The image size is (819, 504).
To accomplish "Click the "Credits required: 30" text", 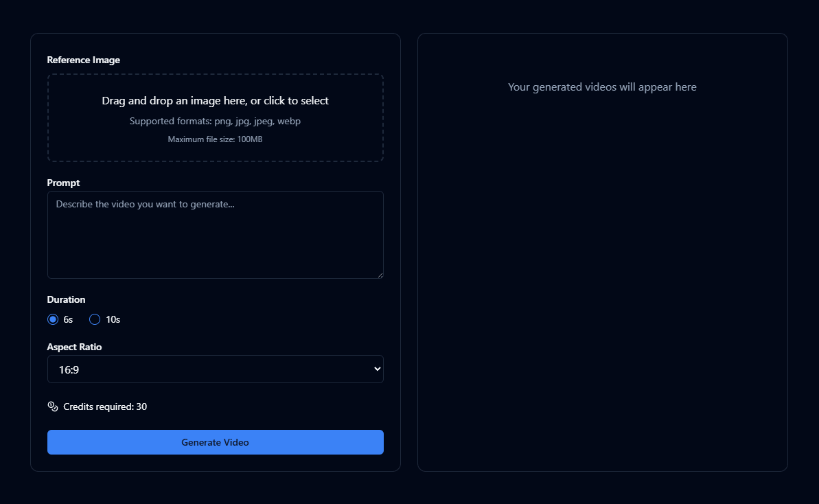I will [105, 407].
